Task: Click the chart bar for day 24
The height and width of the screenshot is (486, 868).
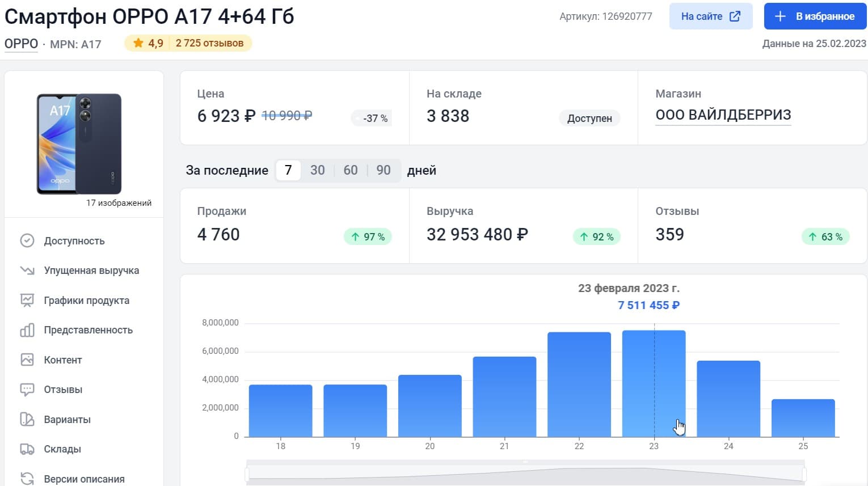Action: pyautogui.click(x=728, y=399)
